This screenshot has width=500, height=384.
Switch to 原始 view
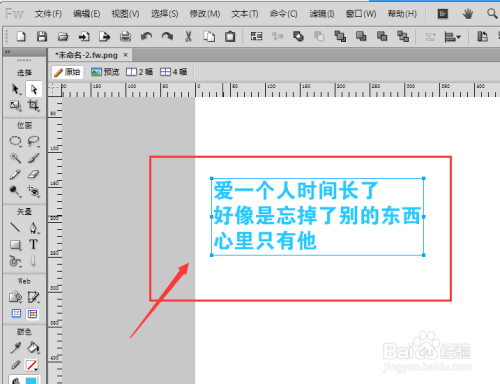(x=67, y=72)
